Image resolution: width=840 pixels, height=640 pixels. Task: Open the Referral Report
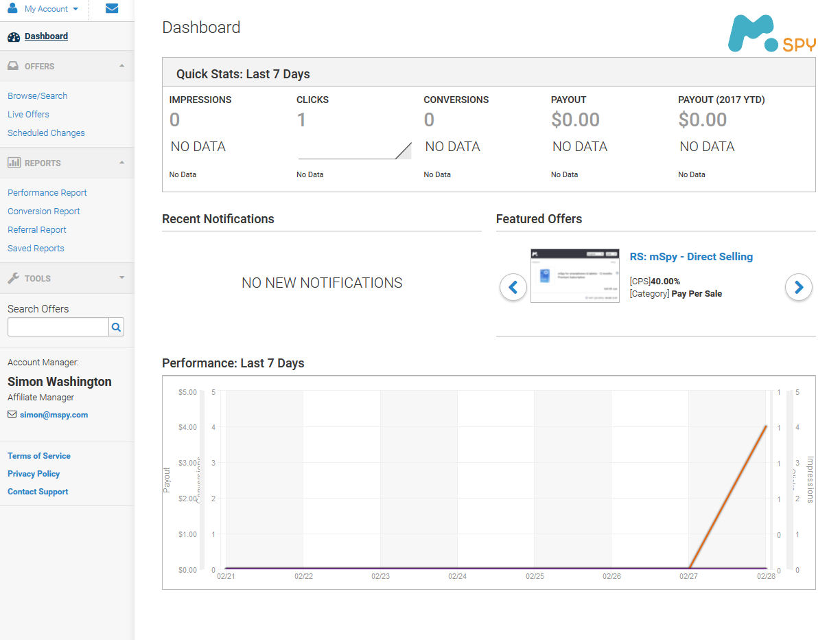tap(37, 230)
